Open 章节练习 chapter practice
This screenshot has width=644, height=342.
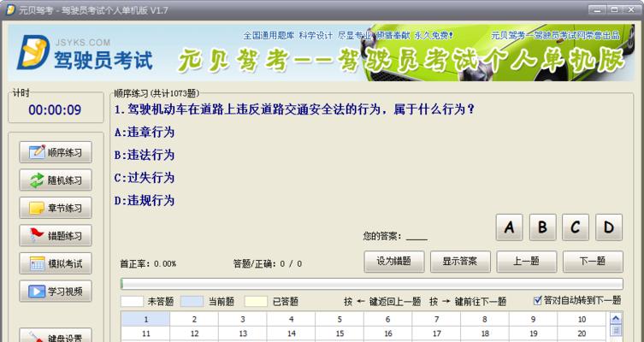coord(56,208)
